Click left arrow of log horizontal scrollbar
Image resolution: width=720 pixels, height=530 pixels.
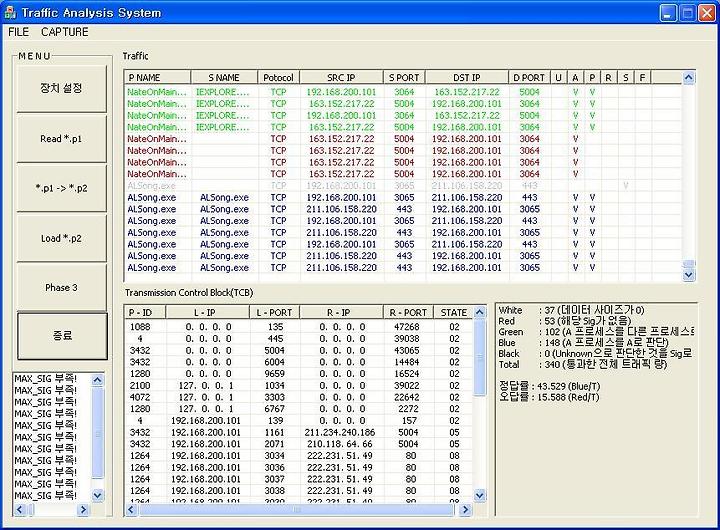19,509
